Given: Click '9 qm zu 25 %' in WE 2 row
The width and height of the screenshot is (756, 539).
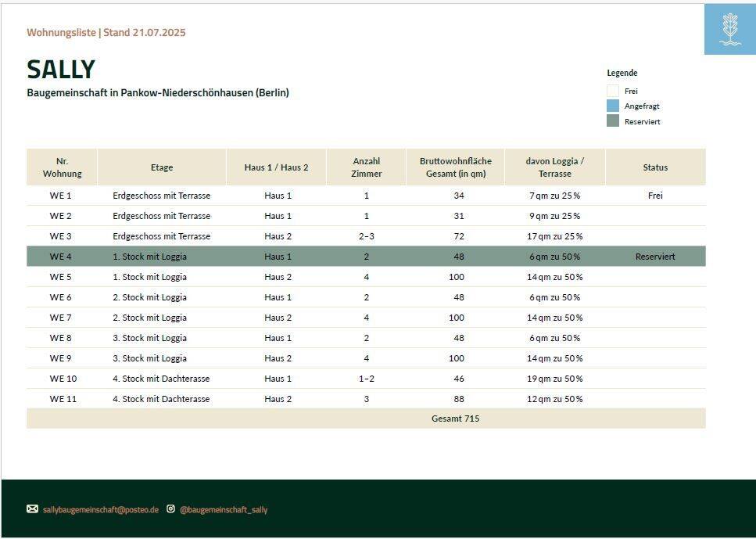Looking at the screenshot, I should (555, 216).
